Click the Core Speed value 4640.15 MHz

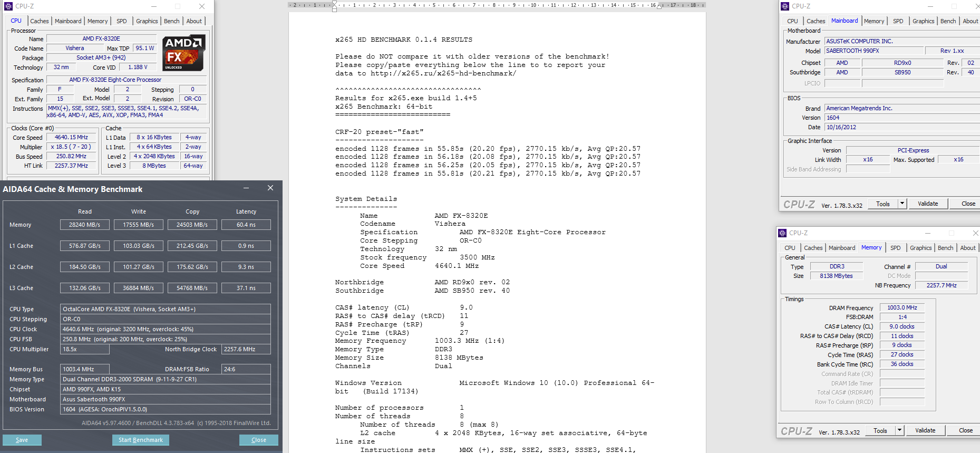tap(71, 137)
